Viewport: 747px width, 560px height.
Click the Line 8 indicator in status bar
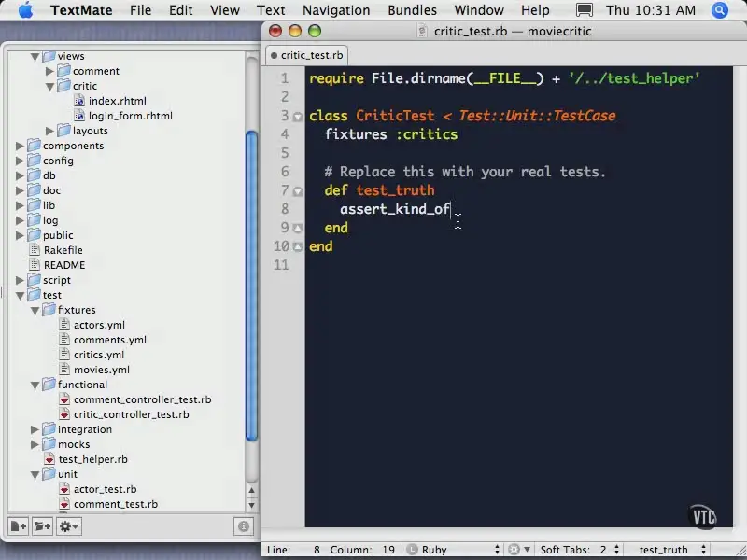[293, 550]
